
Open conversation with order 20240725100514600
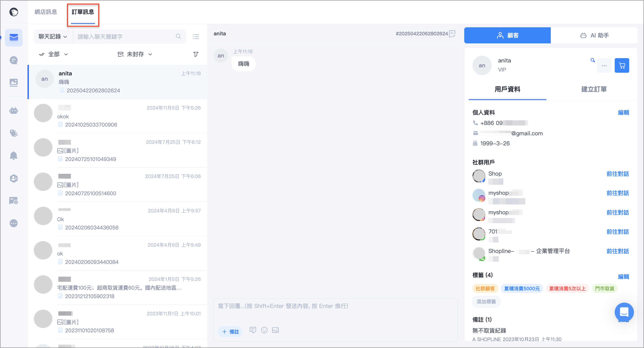click(x=117, y=185)
